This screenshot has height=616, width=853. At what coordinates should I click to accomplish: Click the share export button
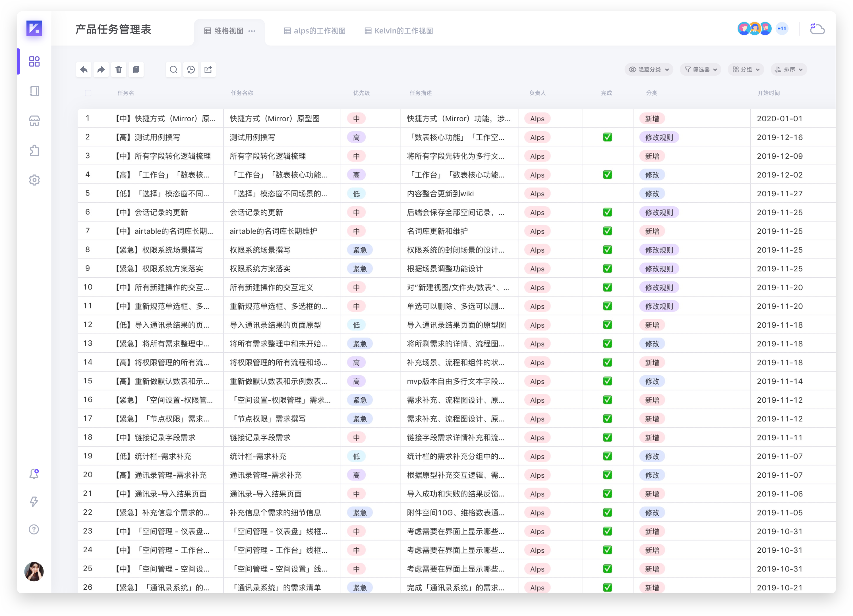208,70
